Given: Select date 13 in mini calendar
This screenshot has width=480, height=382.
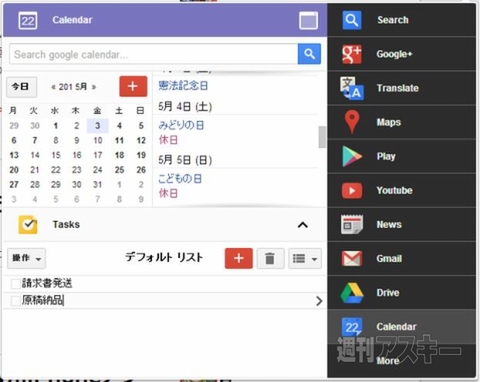Looking at the screenshot, I should 14,155.
